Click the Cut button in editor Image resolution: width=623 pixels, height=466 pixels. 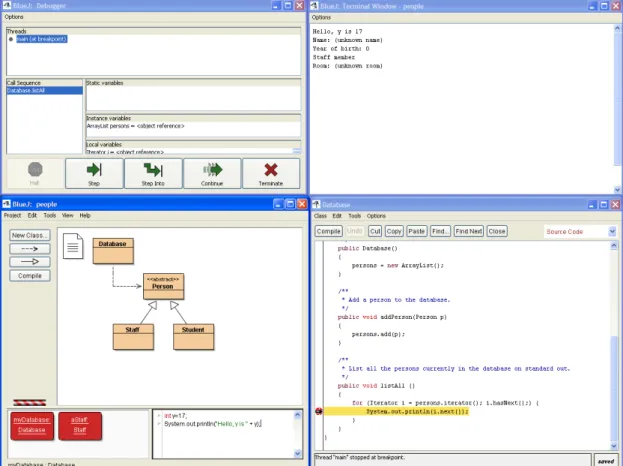pos(375,231)
